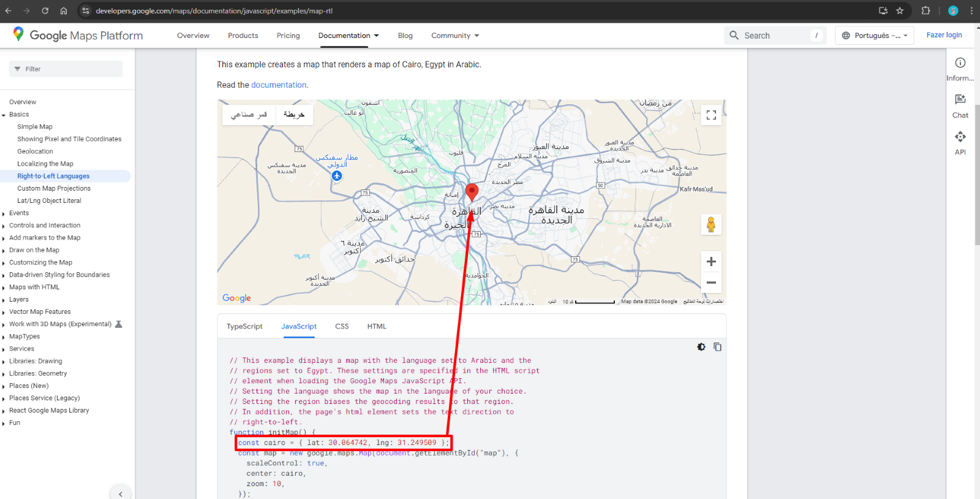Expand Customizing the Map section
This screenshot has width=980, height=499.
[x=4, y=262]
